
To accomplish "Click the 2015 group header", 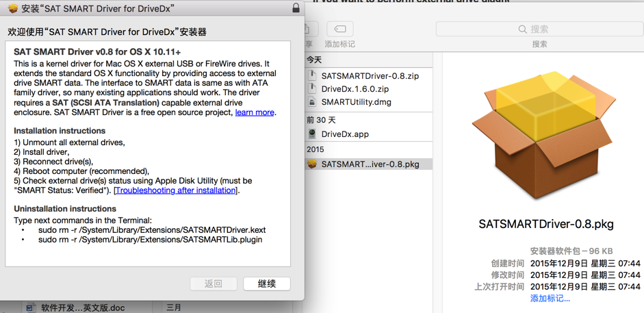I will [315, 149].
